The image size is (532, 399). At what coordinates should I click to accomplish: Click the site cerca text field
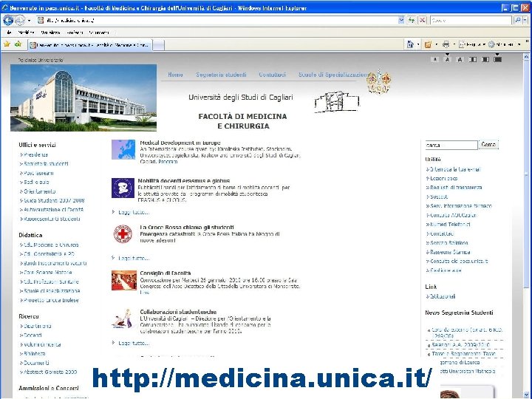coord(451,146)
